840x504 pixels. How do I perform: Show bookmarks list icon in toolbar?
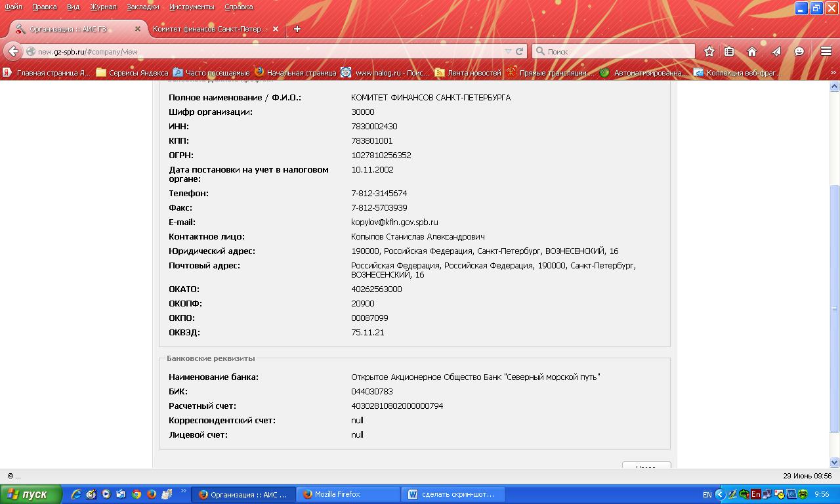(729, 51)
